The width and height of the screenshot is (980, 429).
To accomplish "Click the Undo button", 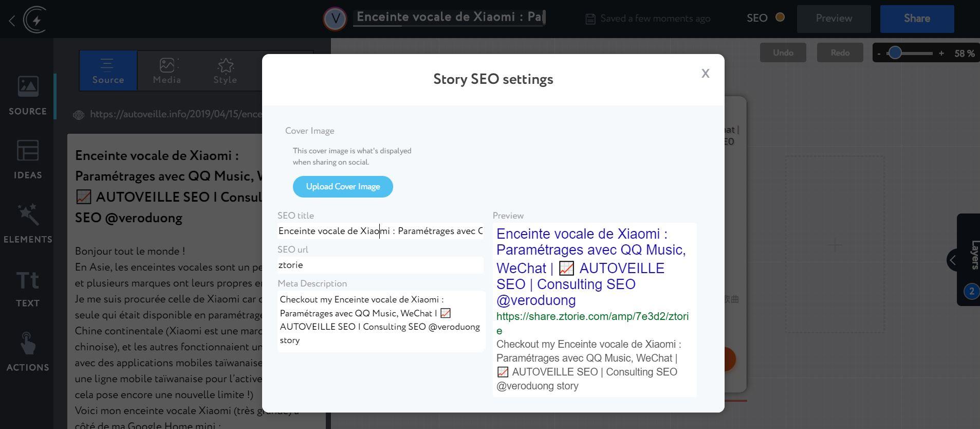I will click(783, 53).
